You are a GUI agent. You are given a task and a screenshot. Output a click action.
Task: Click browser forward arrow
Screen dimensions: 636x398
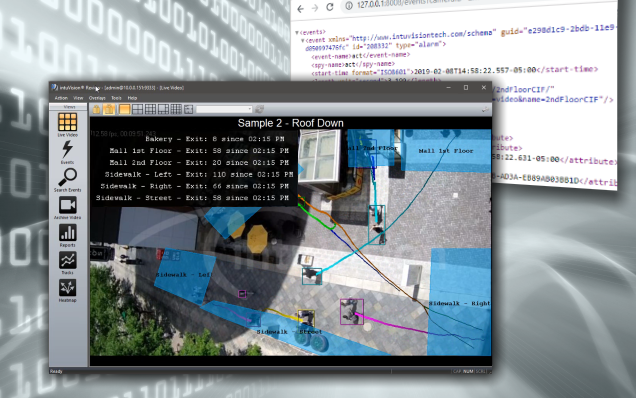point(315,8)
